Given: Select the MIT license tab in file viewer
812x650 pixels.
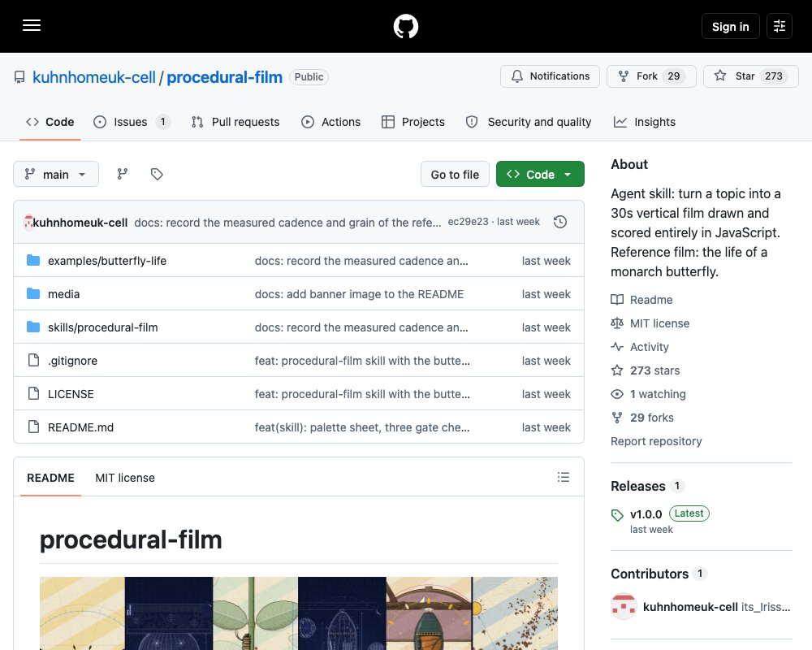Looking at the screenshot, I should tap(125, 478).
